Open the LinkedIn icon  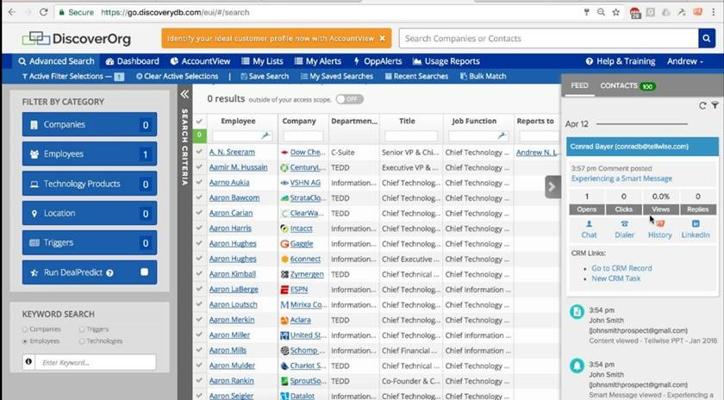click(x=695, y=230)
